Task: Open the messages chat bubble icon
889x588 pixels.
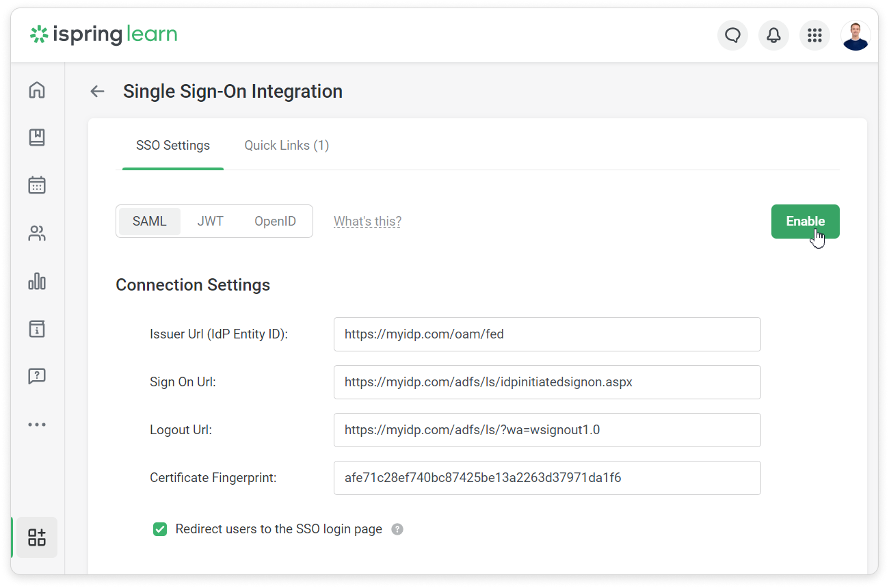Action: [x=732, y=35]
